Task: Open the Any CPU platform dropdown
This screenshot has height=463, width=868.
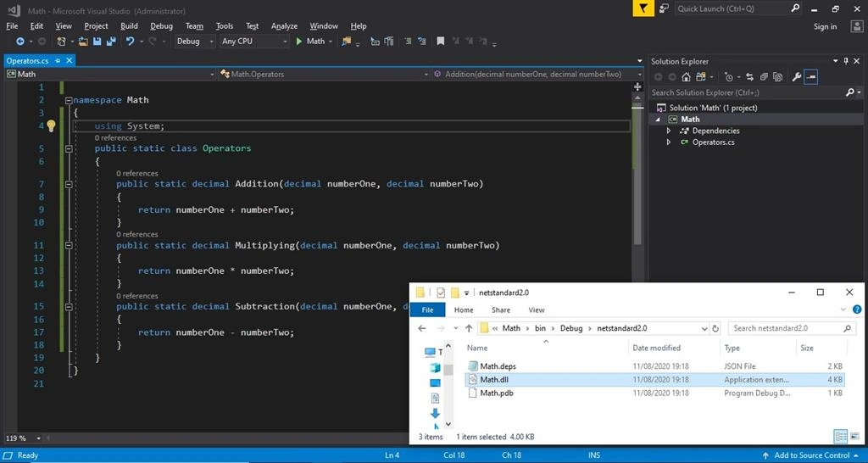Action: click(x=254, y=42)
